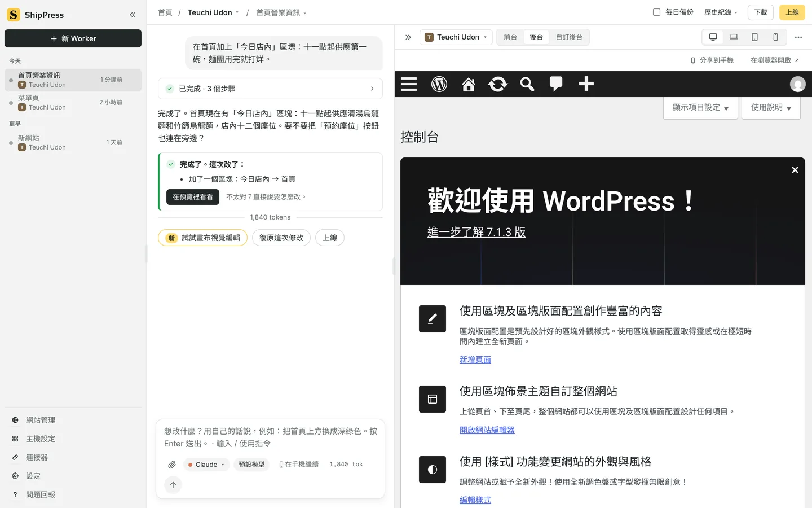The width and height of the screenshot is (812, 508).
Task: Open the 菜單頁 worker session
Action: (73, 102)
